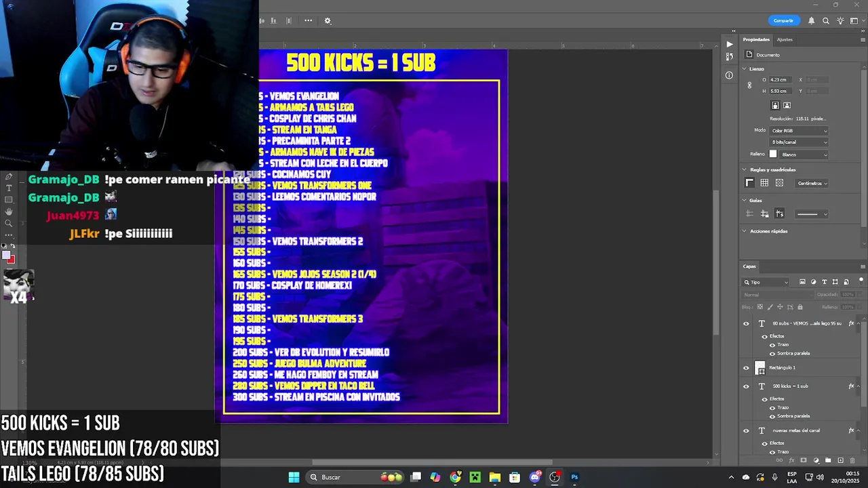The height and width of the screenshot is (488, 868).
Task: Click the options bar gear settings icon
Action: 328,21
